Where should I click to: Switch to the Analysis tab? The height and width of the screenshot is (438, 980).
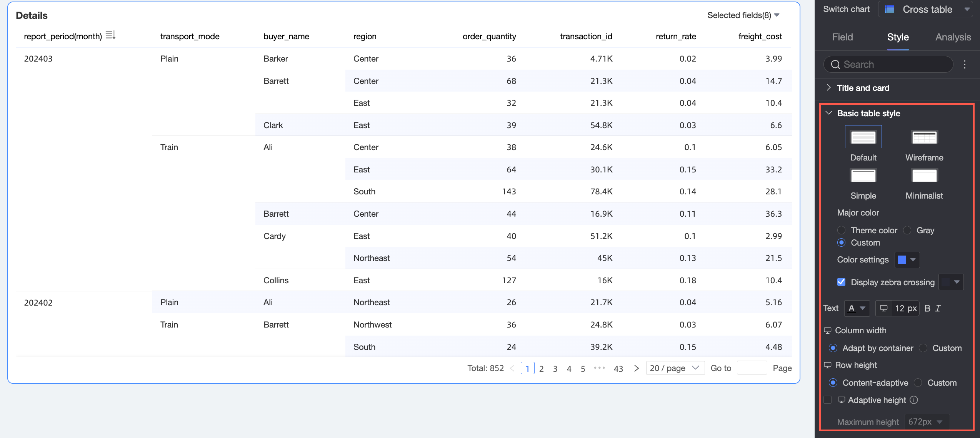pyautogui.click(x=953, y=37)
